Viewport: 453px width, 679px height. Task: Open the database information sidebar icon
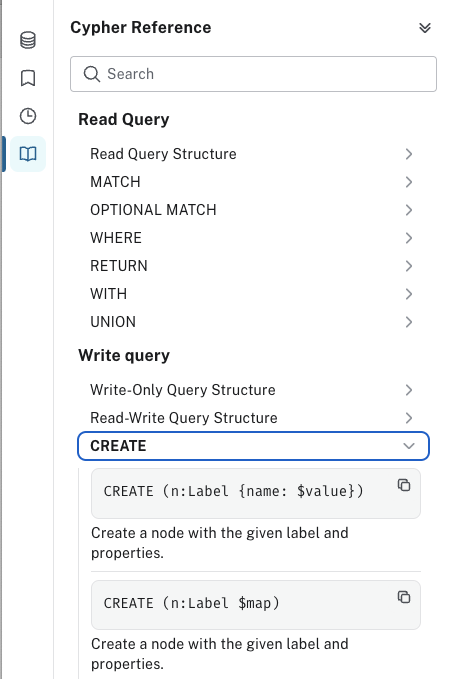pos(28,40)
